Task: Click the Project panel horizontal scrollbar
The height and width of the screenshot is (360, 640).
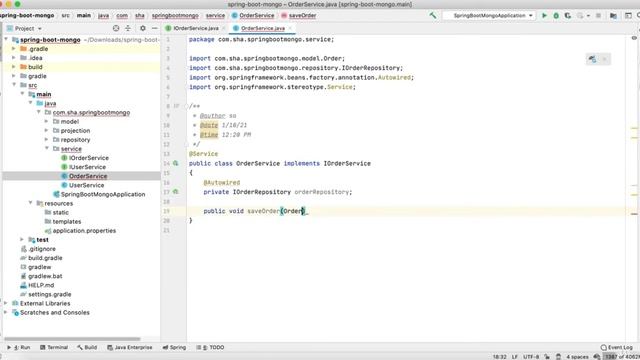Action: click(72, 339)
